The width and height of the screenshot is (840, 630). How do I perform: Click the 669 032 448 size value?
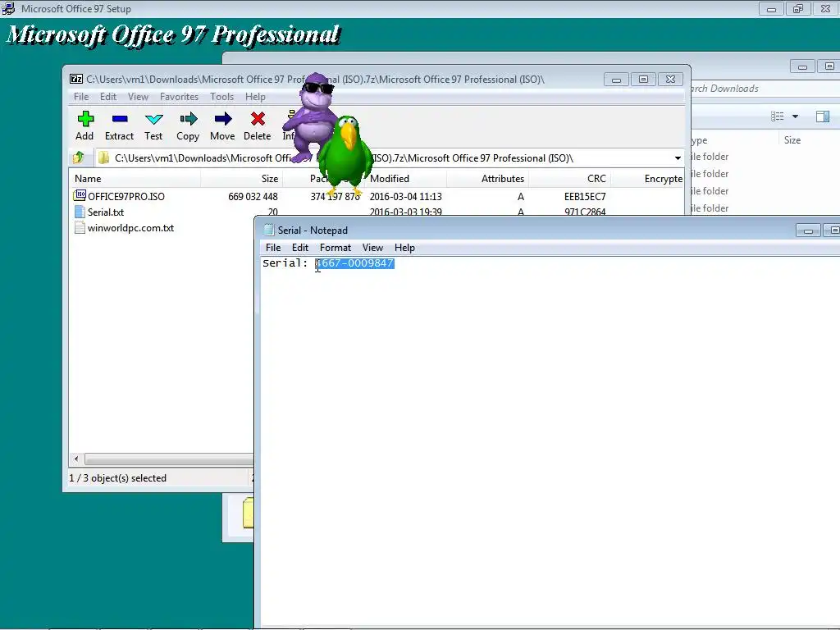click(x=253, y=197)
